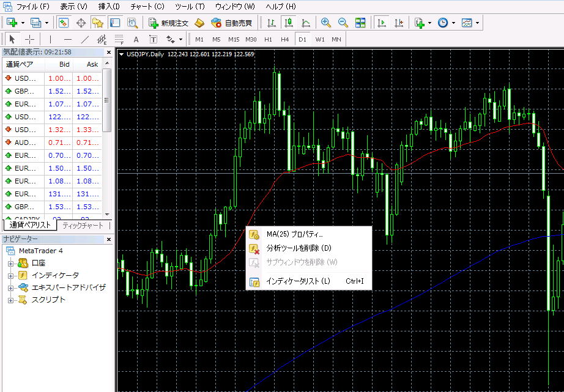Switch chart to candlestick mode

pos(289,23)
